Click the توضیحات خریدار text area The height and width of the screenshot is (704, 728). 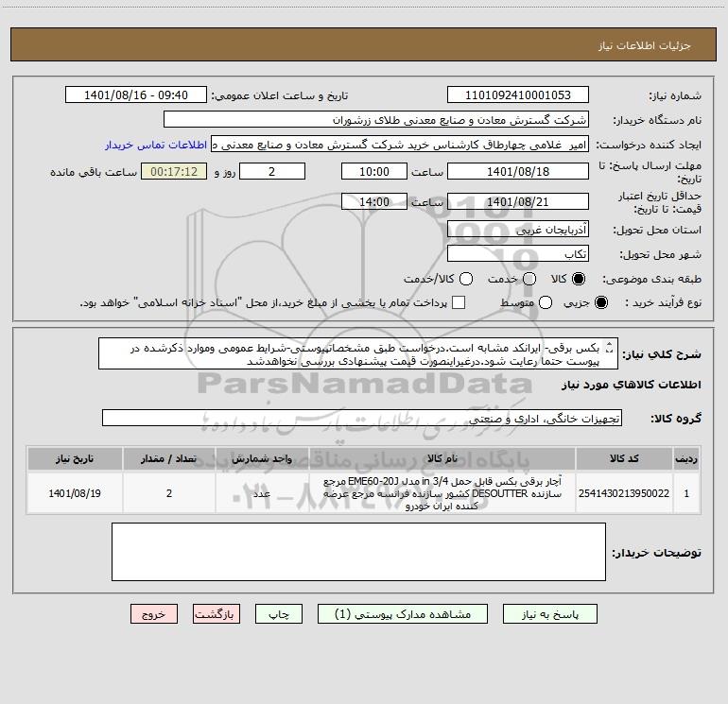(x=358, y=552)
